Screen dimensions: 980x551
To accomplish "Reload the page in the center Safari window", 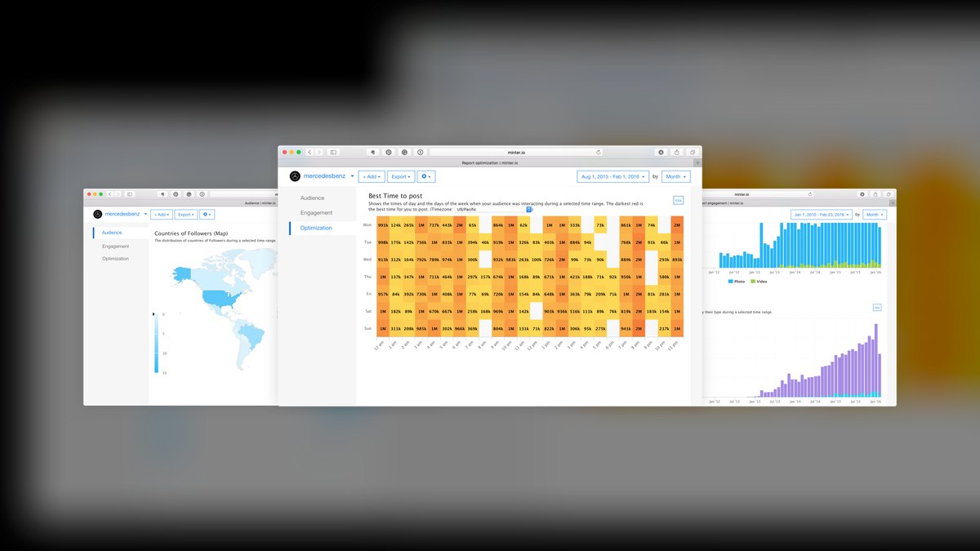I will click(599, 152).
